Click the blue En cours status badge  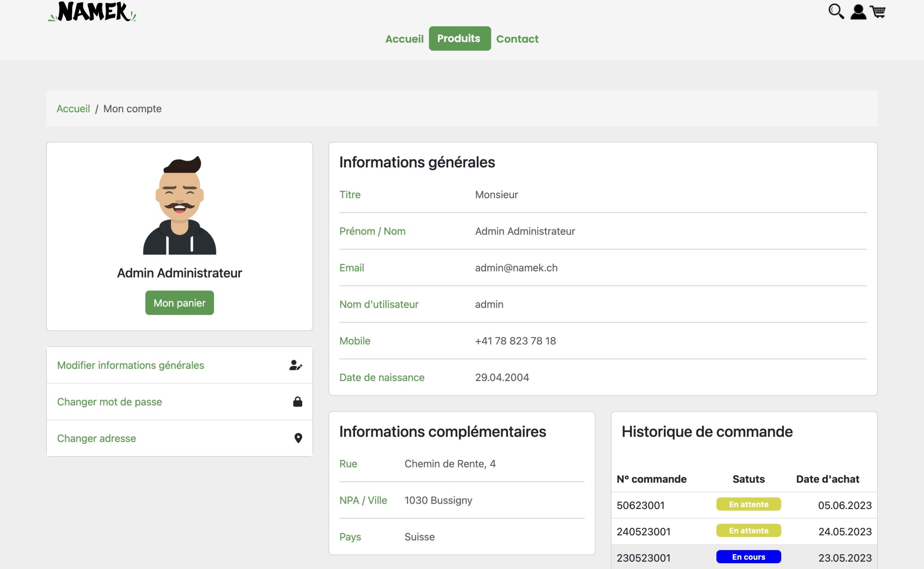point(748,557)
